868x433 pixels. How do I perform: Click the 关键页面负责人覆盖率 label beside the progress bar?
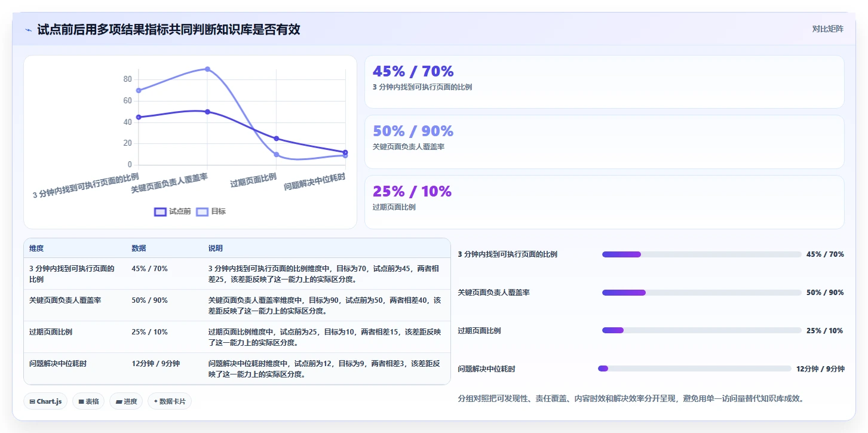494,293
